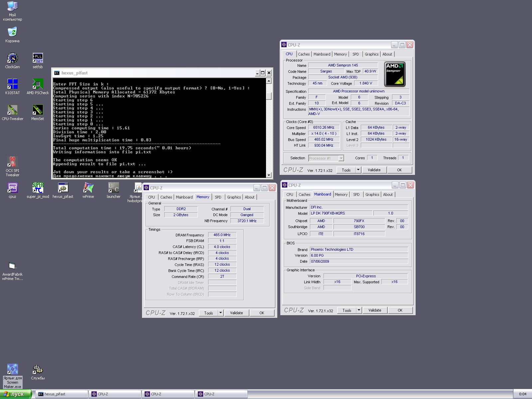Launch the MemSet desktop shortcut
This screenshot has height=399, width=532.
tap(38, 110)
